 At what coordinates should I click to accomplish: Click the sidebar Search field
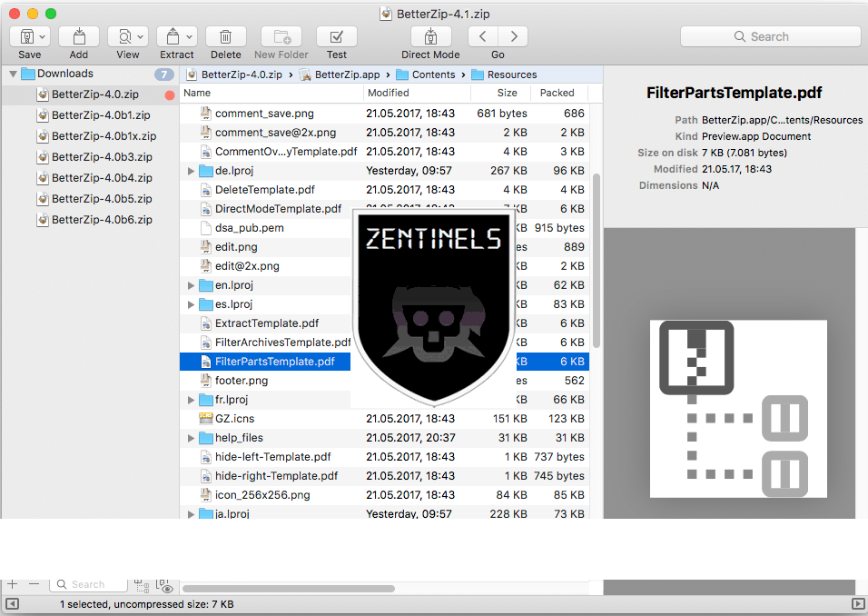(89, 584)
